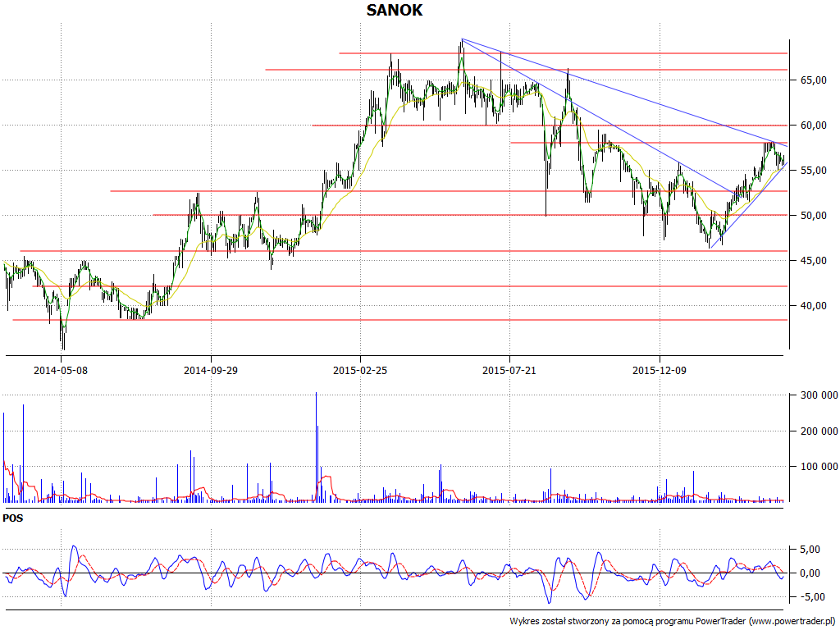Image resolution: width=840 pixels, height=630 pixels.
Task: Click the 65,00 price axis label
Action: tap(813, 80)
